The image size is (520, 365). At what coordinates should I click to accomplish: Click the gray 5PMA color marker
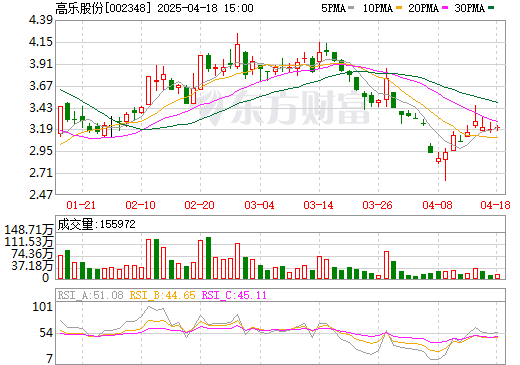[x=351, y=8]
